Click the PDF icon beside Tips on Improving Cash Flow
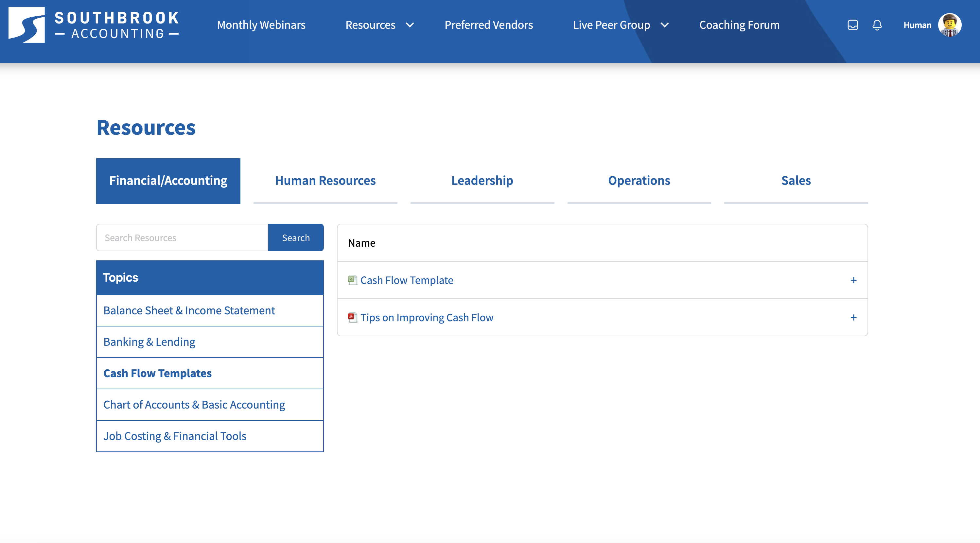Viewport: 980px width, 543px height. 352,317
